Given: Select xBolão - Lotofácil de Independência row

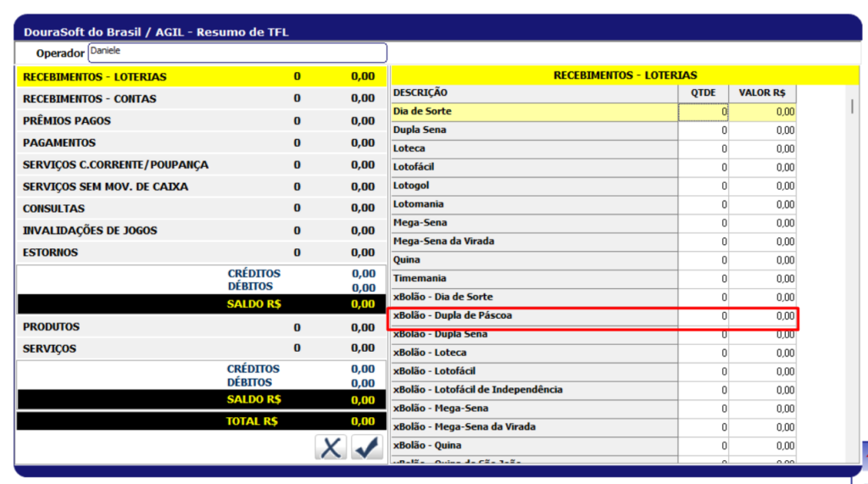Looking at the screenshot, I should pos(534,390).
